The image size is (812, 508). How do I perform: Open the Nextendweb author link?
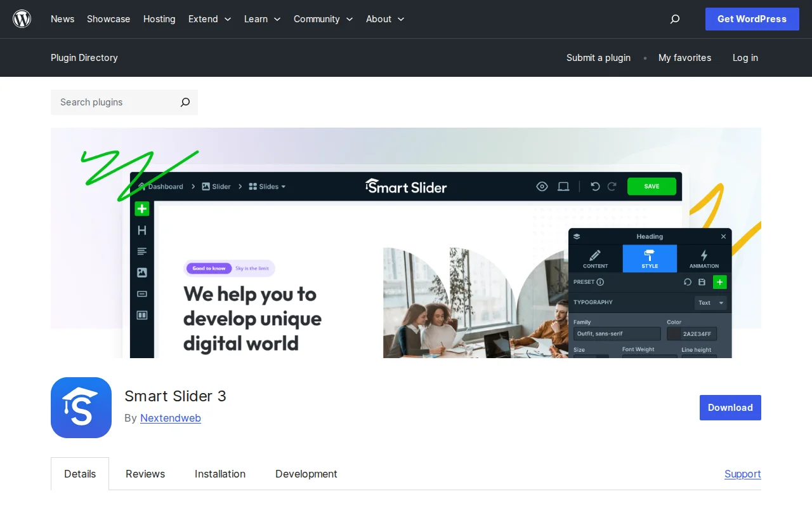coord(170,418)
